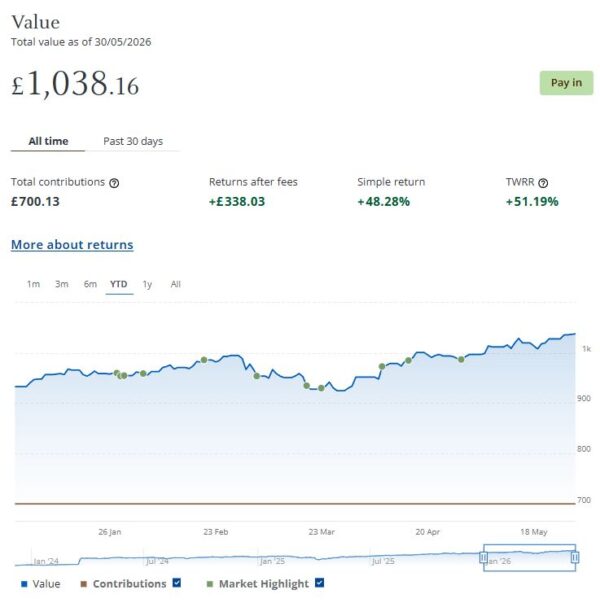Click the left range navigator handle

click(483, 557)
